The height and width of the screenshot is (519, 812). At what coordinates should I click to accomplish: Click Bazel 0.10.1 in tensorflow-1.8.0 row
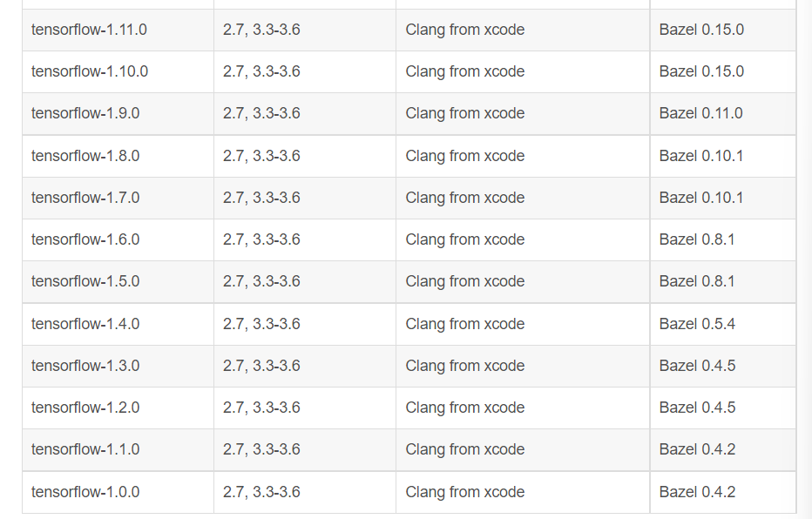[700, 156]
